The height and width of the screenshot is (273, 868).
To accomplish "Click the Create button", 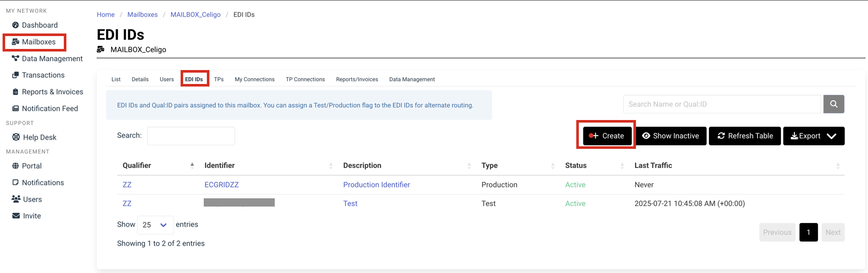I will (x=607, y=136).
